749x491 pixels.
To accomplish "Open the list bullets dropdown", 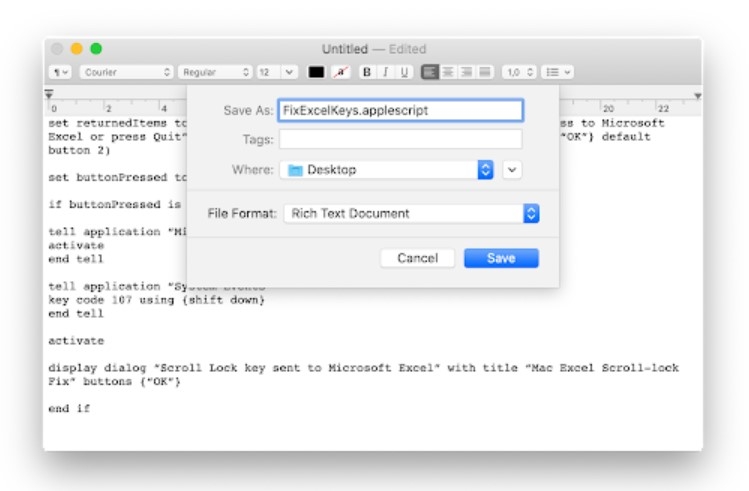I will (x=558, y=72).
